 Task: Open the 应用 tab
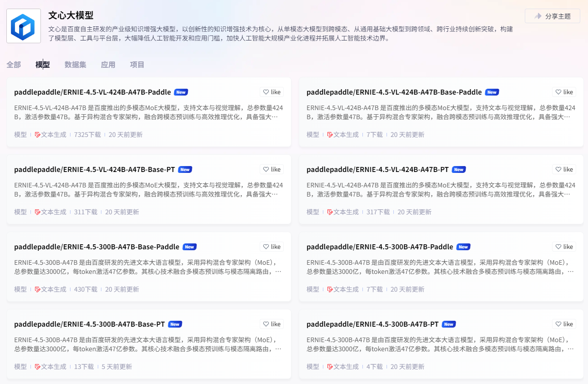point(108,65)
